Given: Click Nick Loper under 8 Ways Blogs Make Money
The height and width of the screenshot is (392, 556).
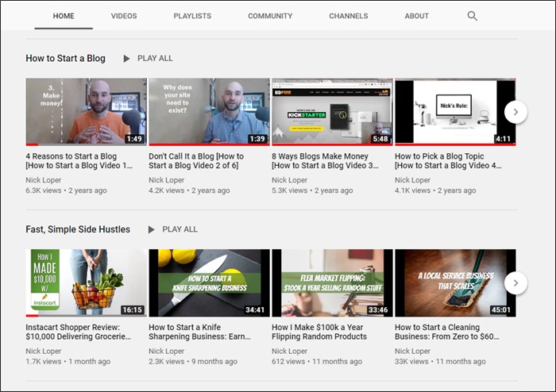Looking at the screenshot, I should point(289,180).
